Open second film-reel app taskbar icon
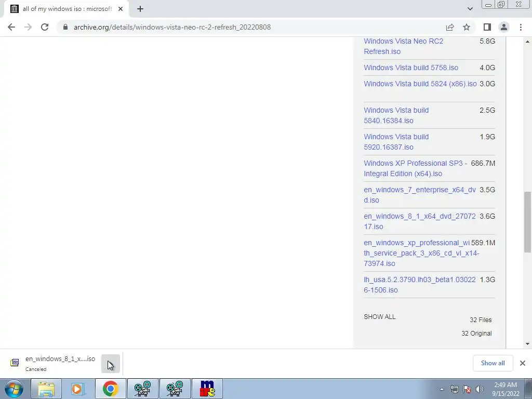 [175, 389]
